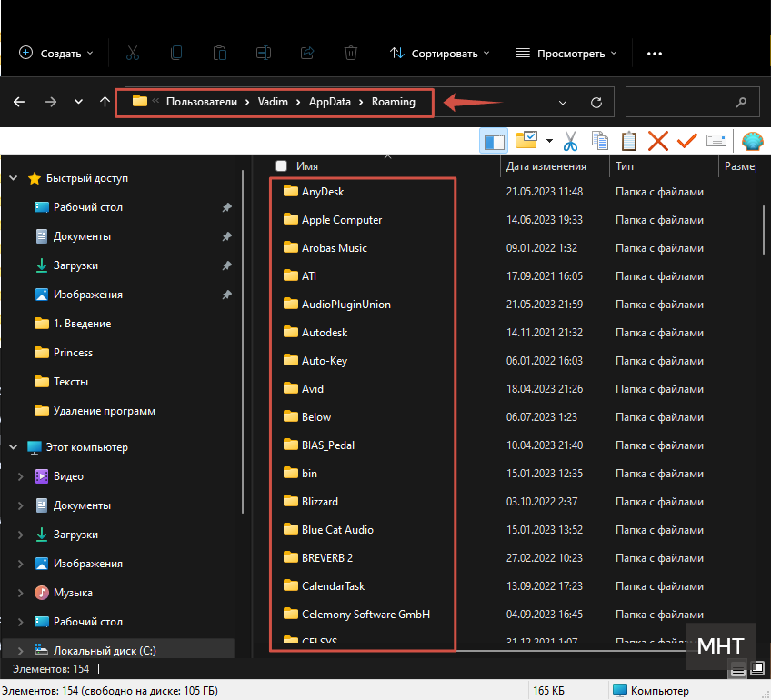Open the Сортировать dropdown menu

click(439, 53)
